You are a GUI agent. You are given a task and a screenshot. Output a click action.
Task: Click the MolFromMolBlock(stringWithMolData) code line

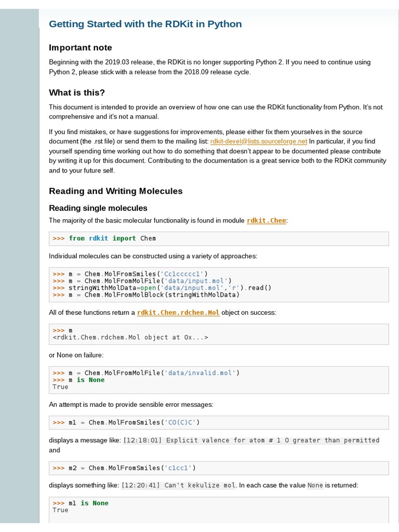pos(146,295)
